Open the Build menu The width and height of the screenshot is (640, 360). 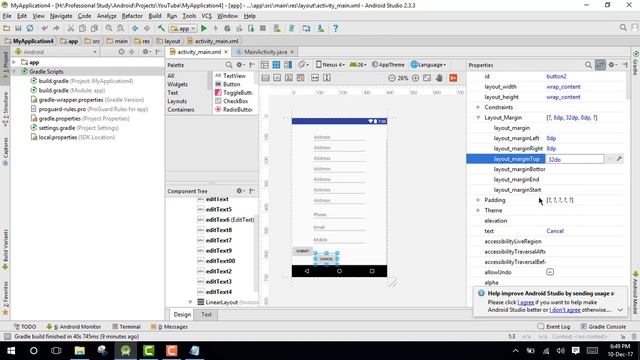155,16
